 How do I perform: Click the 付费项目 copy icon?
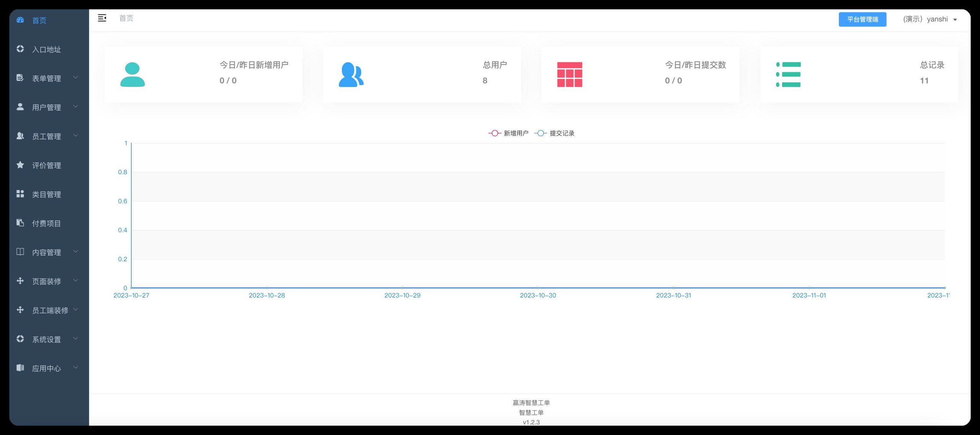pyautogui.click(x=20, y=223)
